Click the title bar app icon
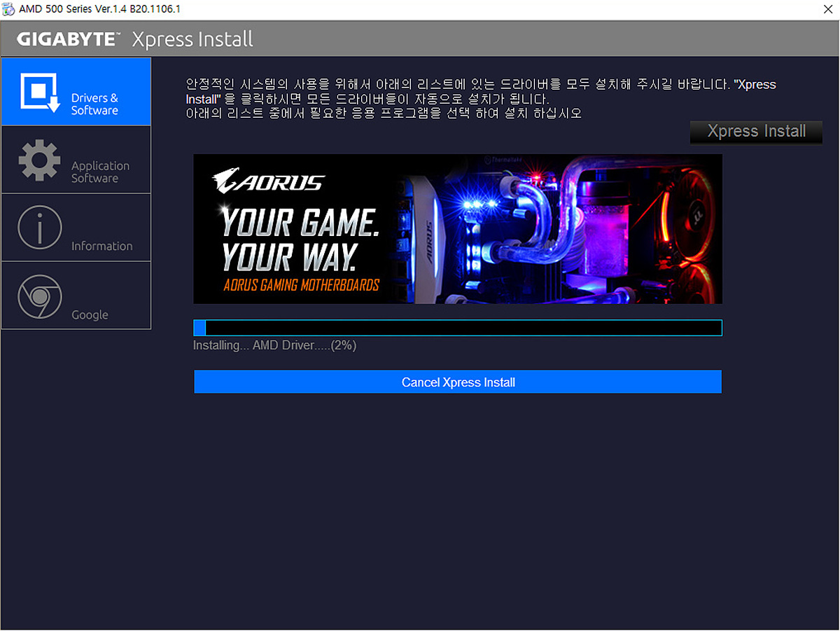The width and height of the screenshot is (840, 631). [x=8, y=9]
